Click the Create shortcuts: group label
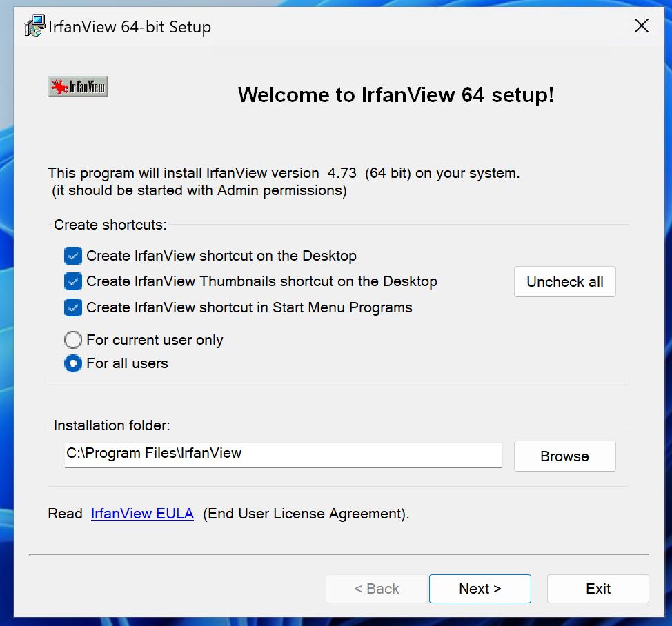This screenshot has width=672, height=626. pos(110,225)
